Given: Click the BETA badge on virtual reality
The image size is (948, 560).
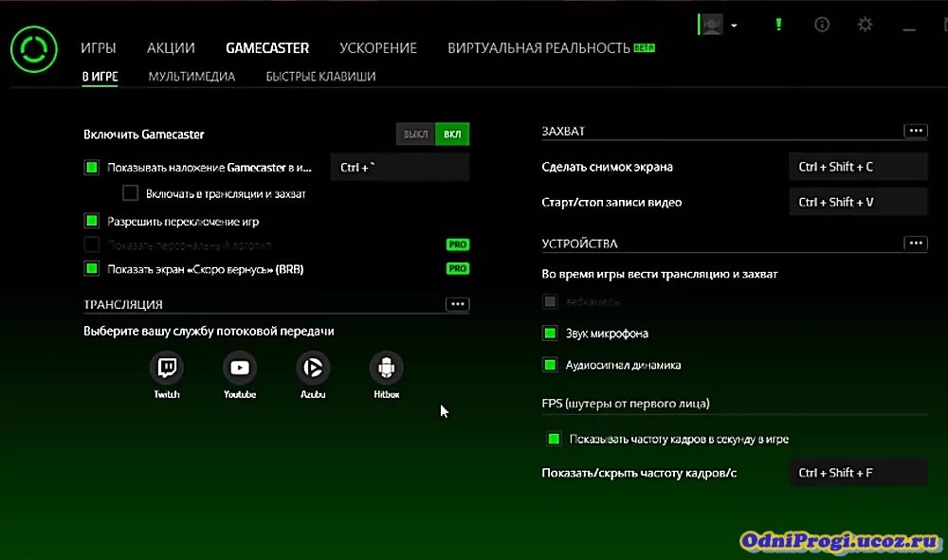Looking at the screenshot, I should [x=644, y=47].
